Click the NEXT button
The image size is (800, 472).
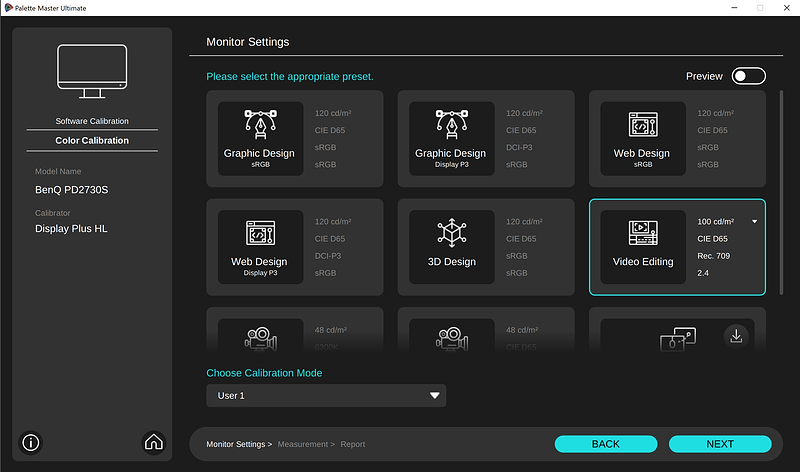point(720,444)
